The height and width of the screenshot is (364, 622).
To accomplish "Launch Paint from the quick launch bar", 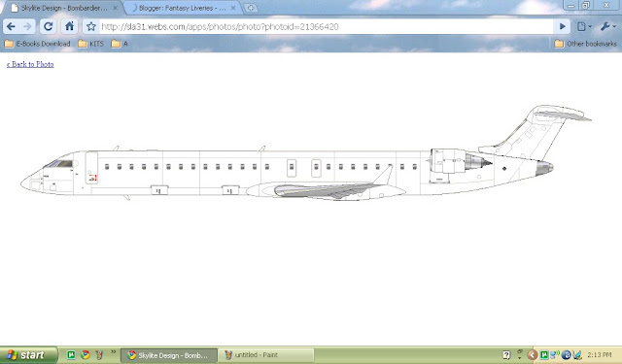I will click(99, 355).
